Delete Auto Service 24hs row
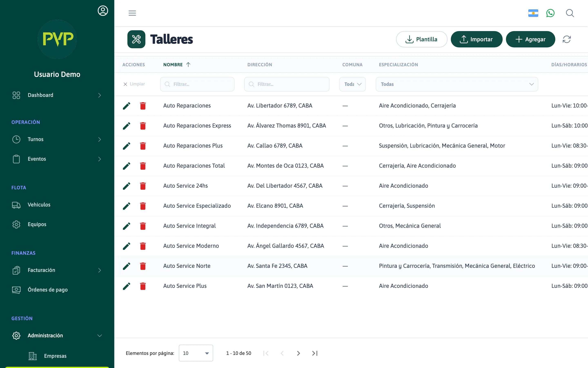The width and height of the screenshot is (588, 368). tap(143, 186)
